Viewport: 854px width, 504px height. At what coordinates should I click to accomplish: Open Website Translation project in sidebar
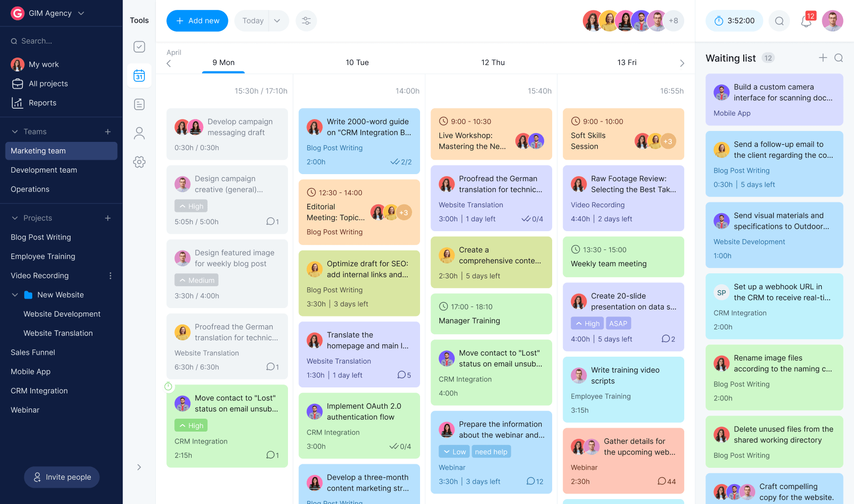pos(58,333)
